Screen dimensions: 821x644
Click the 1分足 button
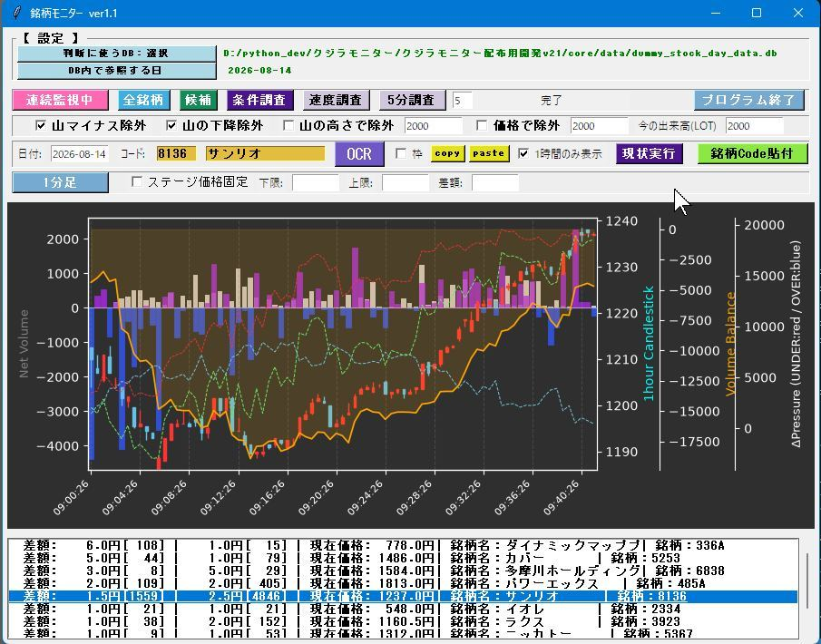coord(60,182)
